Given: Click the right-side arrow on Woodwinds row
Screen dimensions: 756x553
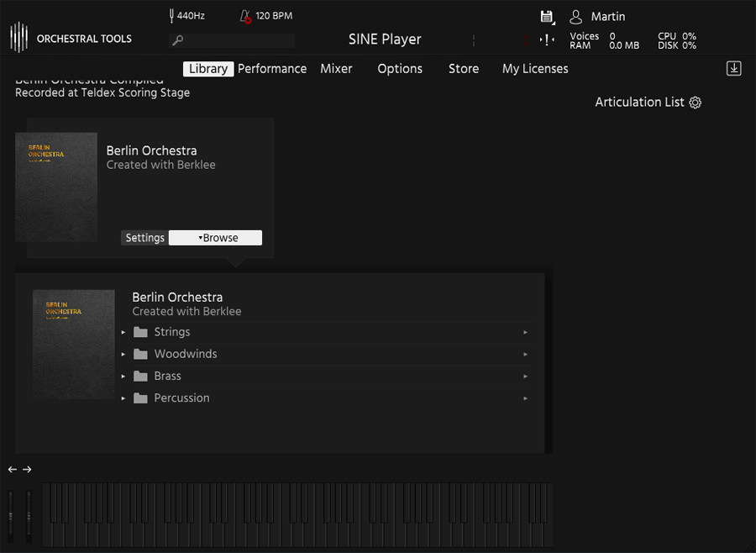Looking at the screenshot, I should point(526,354).
